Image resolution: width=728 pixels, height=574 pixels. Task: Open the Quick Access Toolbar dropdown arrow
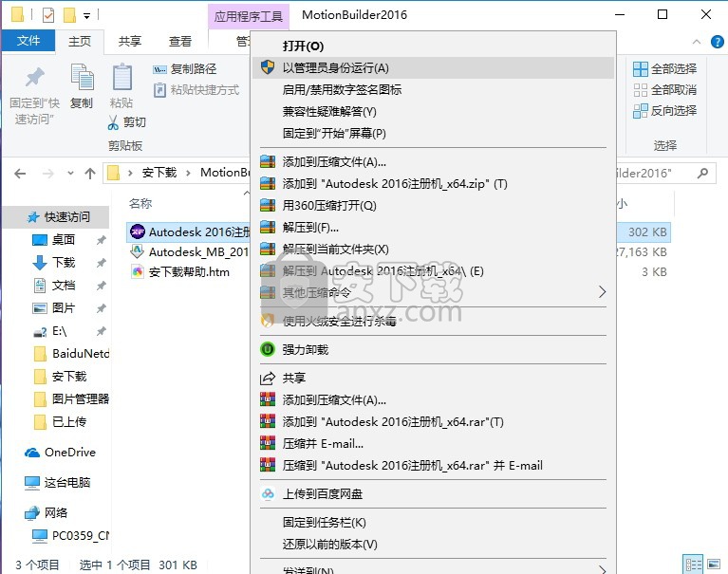tap(87, 16)
